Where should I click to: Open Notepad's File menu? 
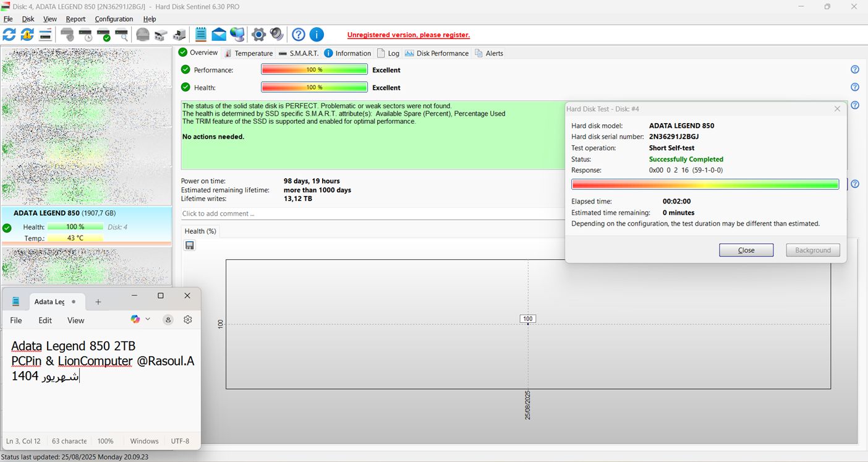[x=16, y=320]
